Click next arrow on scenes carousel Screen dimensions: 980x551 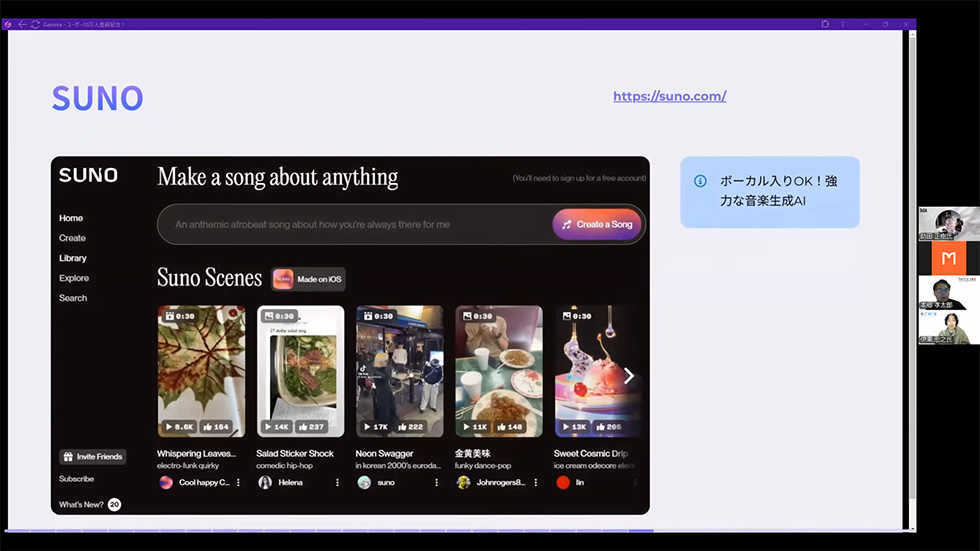click(x=629, y=375)
